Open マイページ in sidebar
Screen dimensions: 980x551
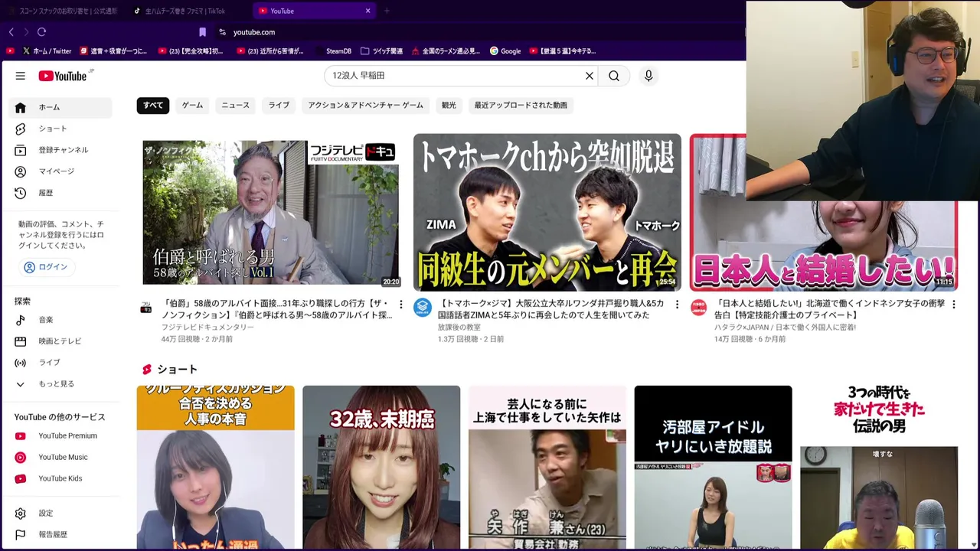click(x=60, y=171)
